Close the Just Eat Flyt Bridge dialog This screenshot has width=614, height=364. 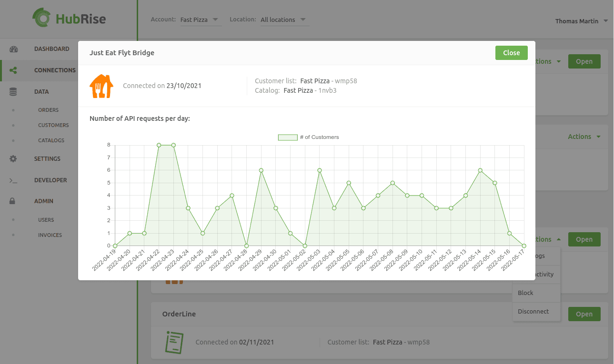pyautogui.click(x=511, y=53)
